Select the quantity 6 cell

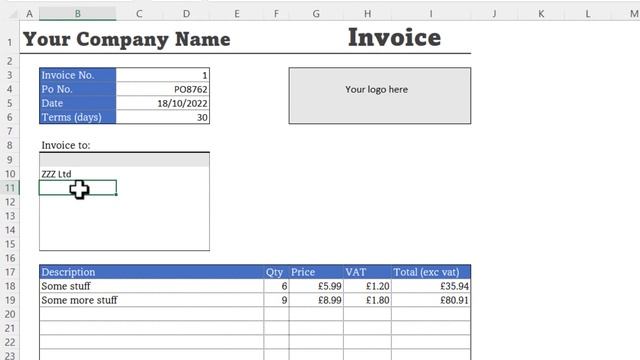(276, 286)
